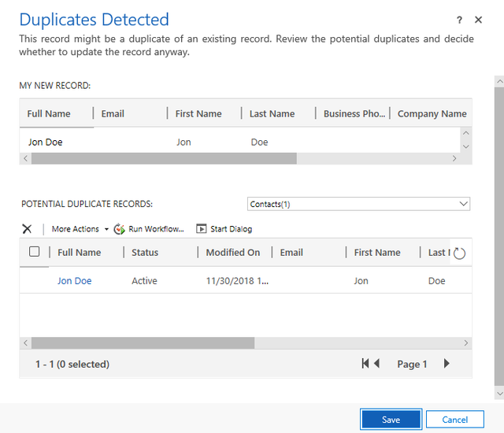Go to previous page of duplicates
The width and height of the screenshot is (504, 433).
coord(377,364)
